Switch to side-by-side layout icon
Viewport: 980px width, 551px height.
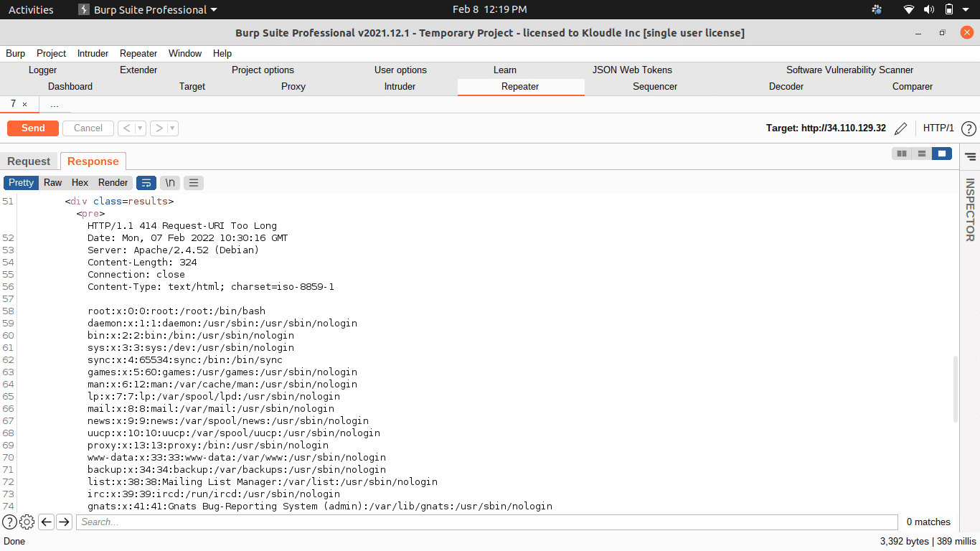(902, 154)
